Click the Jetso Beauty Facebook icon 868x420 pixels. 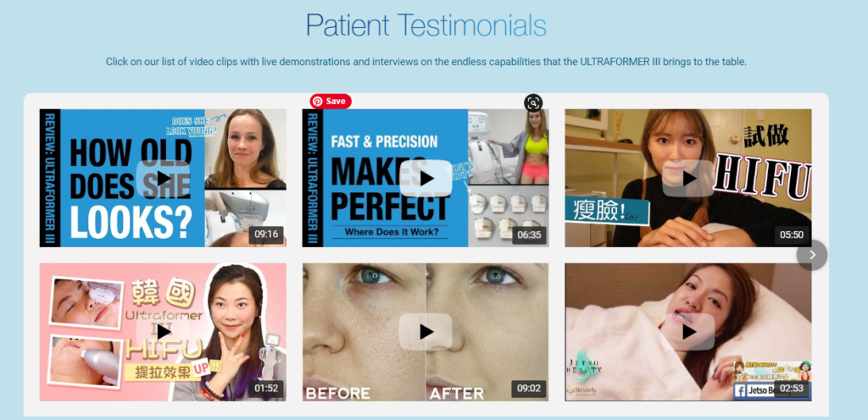[x=739, y=390]
